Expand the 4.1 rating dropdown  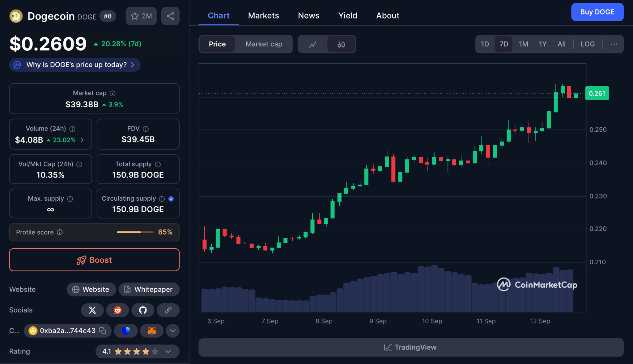point(168,351)
